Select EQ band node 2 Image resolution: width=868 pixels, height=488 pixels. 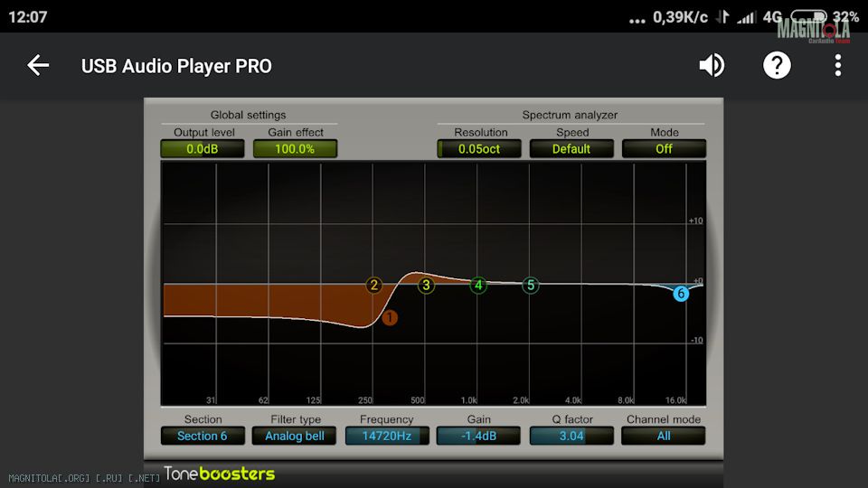coord(374,285)
